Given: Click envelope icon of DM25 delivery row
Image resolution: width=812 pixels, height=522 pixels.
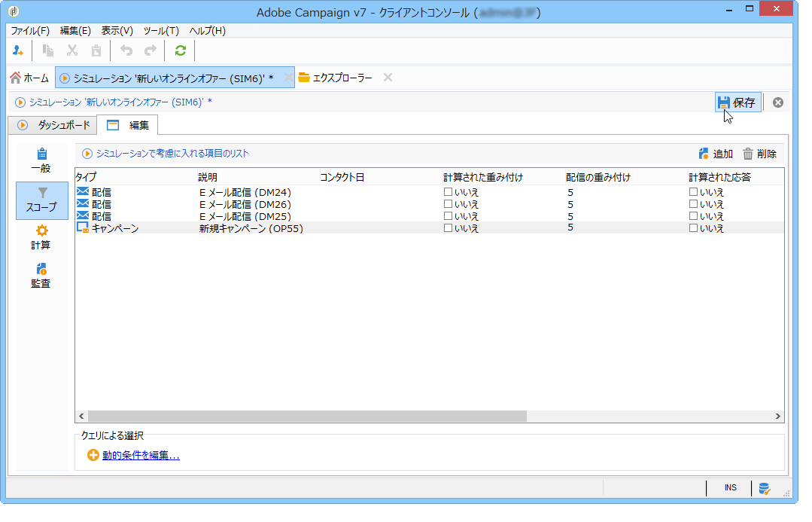Looking at the screenshot, I should [83, 216].
